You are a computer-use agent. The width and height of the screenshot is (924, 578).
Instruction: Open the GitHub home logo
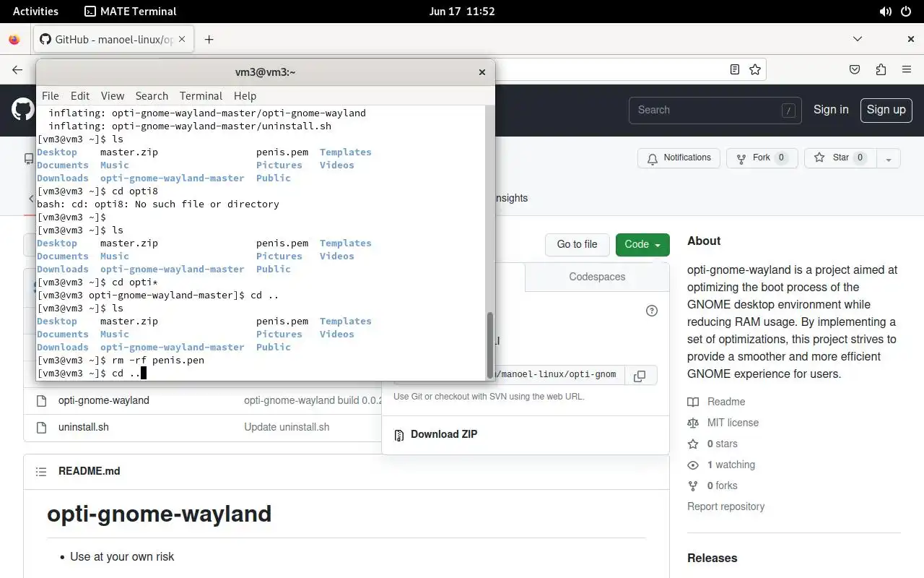point(22,110)
